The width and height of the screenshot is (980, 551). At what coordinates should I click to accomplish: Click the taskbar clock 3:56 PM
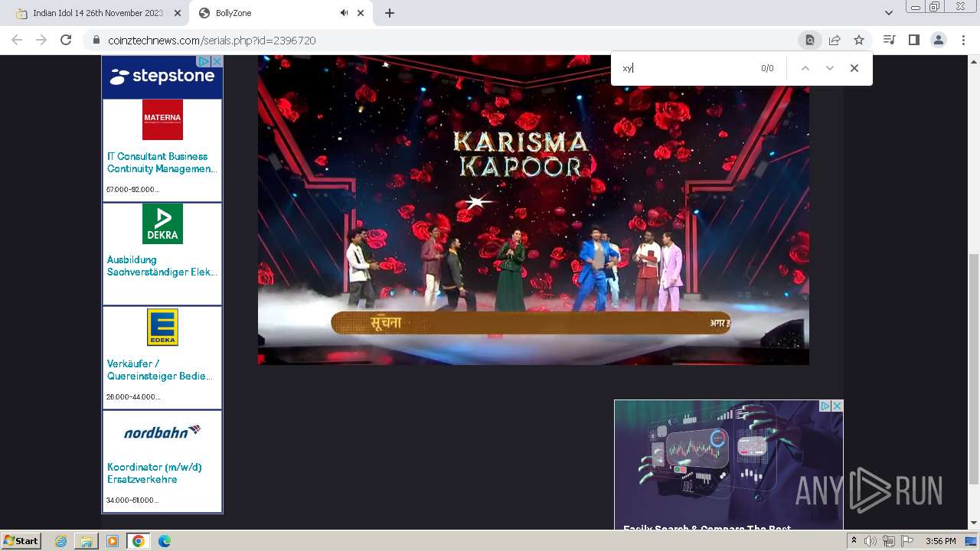click(940, 541)
